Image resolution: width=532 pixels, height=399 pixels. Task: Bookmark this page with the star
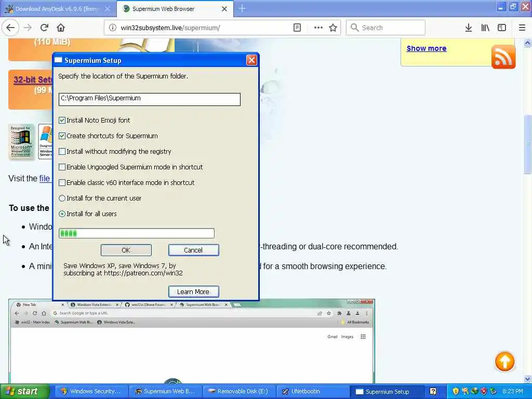point(333,28)
